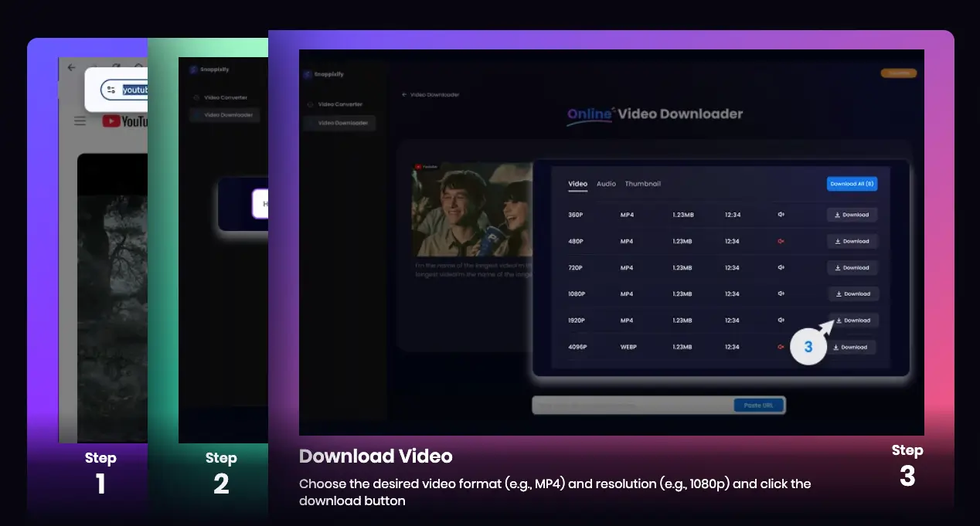This screenshot has height=526, width=980.
Task: Click the Video Downloader sidebar icon
Action: [x=311, y=123]
